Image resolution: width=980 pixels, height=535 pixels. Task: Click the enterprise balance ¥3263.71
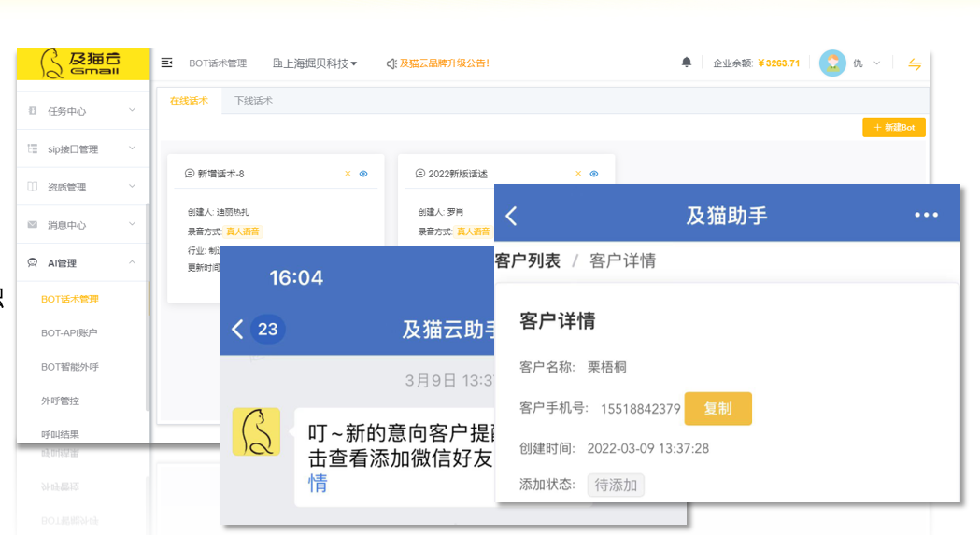779,63
